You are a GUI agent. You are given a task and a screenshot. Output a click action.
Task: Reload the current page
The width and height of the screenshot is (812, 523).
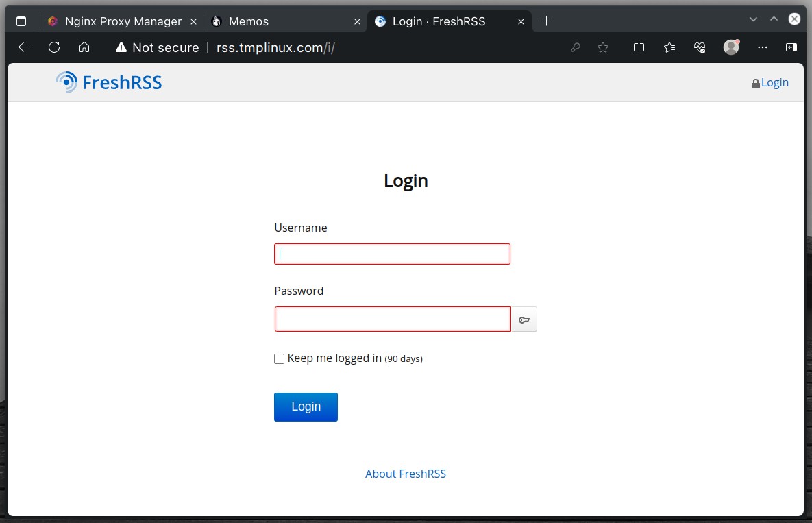(54, 48)
